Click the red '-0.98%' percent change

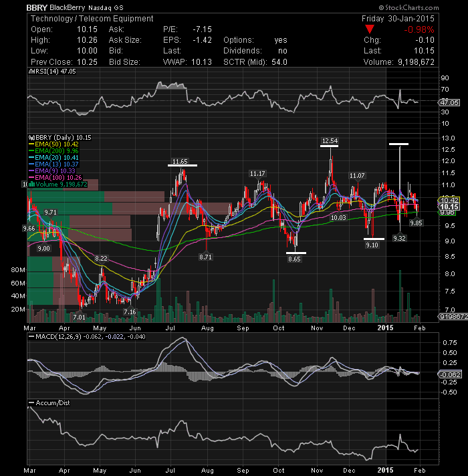coord(419,29)
